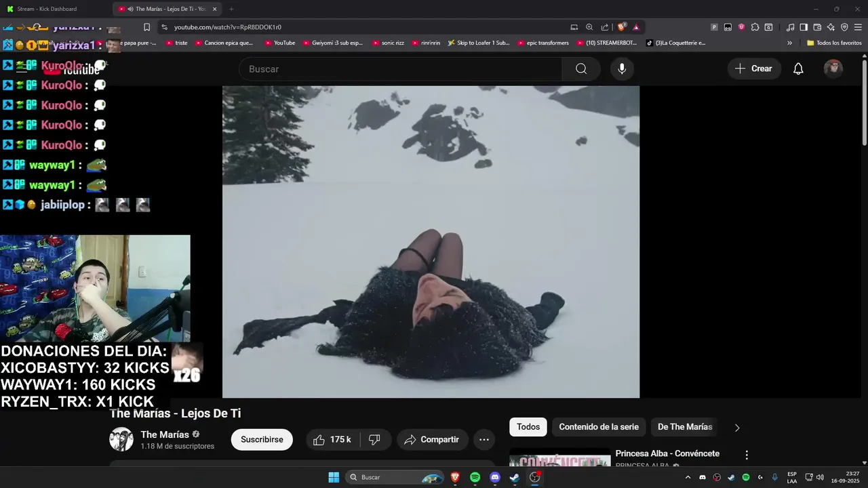868x488 pixels.
Task: Click the Crear button
Action: (x=754, y=68)
